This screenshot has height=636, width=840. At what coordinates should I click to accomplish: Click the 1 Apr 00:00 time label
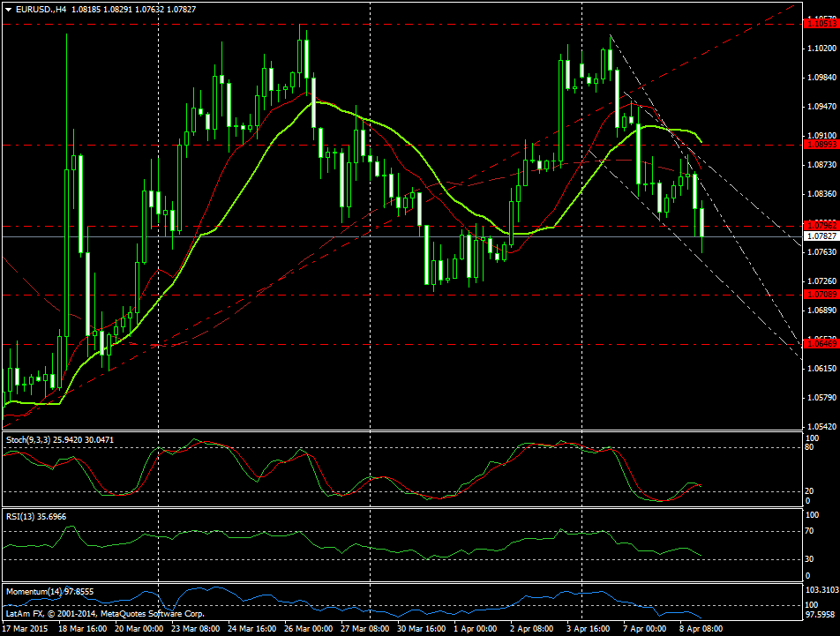[475, 629]
